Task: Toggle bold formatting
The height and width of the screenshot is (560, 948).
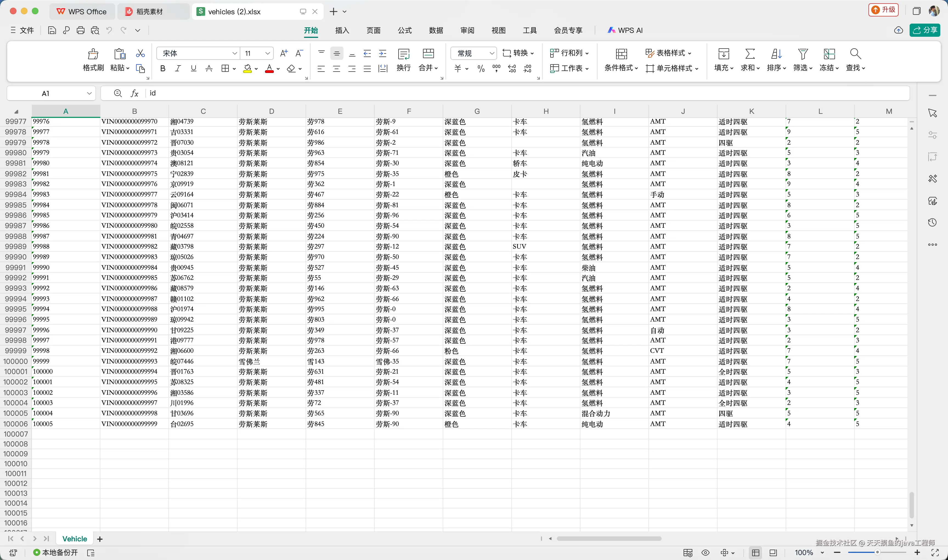Action: (x=163, y=69)
